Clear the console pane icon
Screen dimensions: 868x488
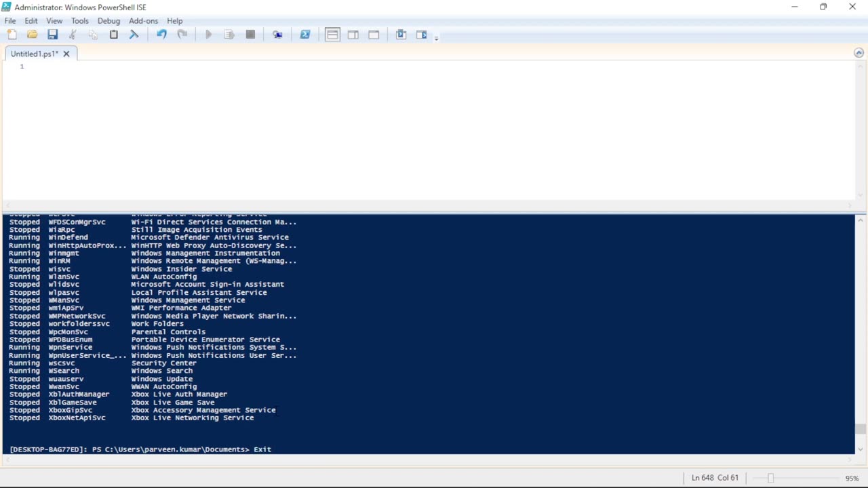[x=134, y=35]
